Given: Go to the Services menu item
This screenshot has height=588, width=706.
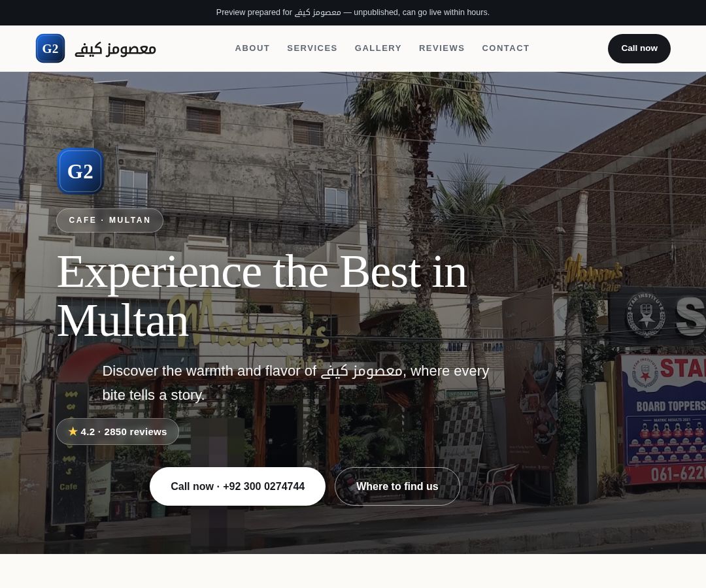Looking at the screenshot, I should click(x=312, y=48).
